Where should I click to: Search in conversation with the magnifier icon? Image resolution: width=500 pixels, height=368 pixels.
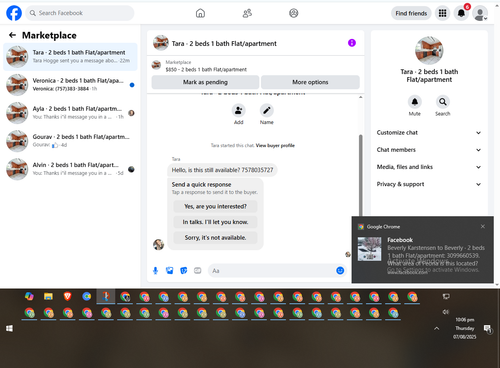pos(443,102)
